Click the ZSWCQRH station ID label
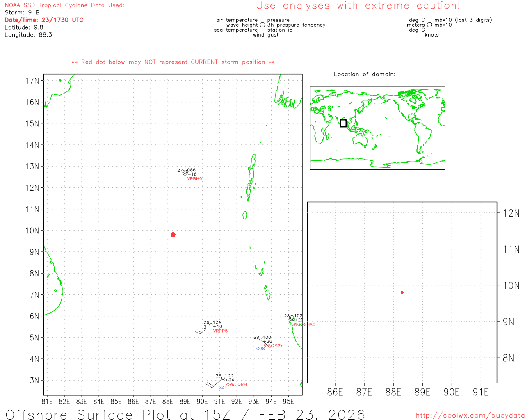525x420 pixels. (x=236, y=385)
